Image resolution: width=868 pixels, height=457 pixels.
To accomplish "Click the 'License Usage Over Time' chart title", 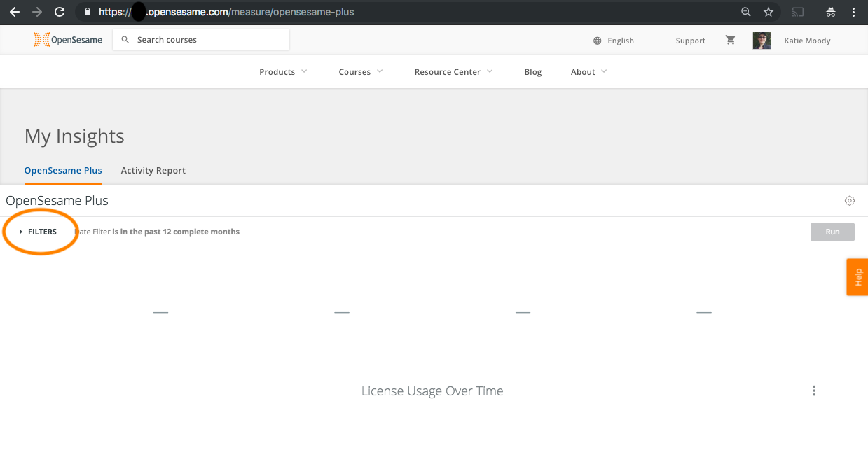I will click(x=432, y=391).
